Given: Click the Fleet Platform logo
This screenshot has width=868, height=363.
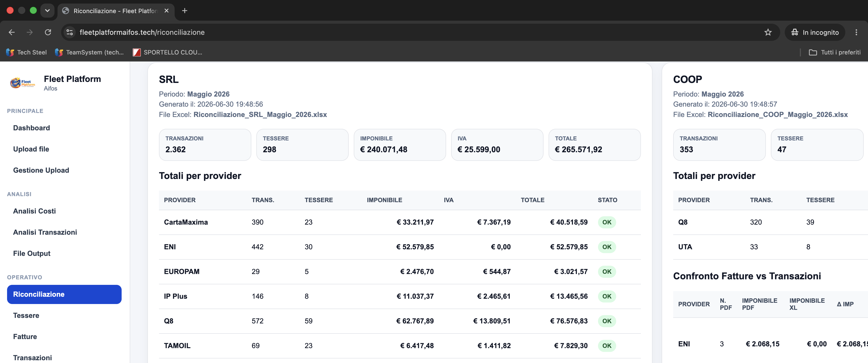Looking at the screenshot, I should (x=22, y=83).
